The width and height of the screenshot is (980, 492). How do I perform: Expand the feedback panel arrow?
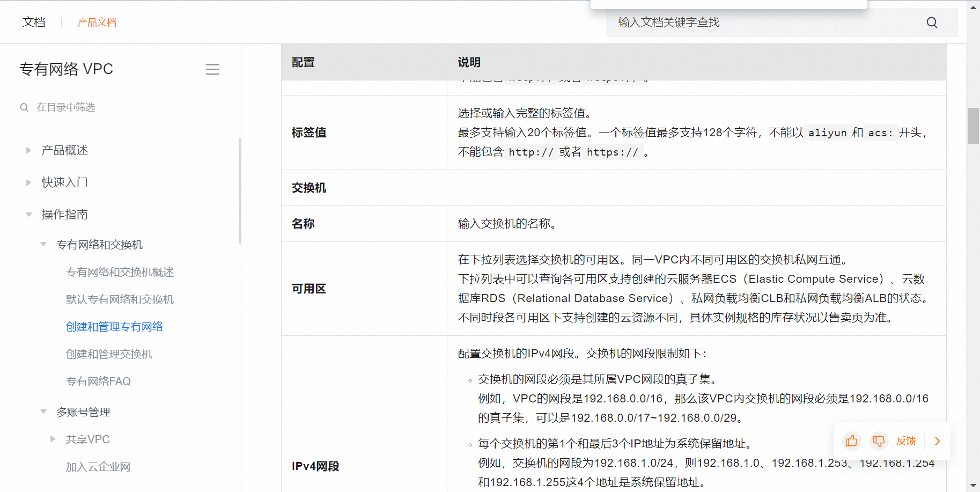point(938,441)
